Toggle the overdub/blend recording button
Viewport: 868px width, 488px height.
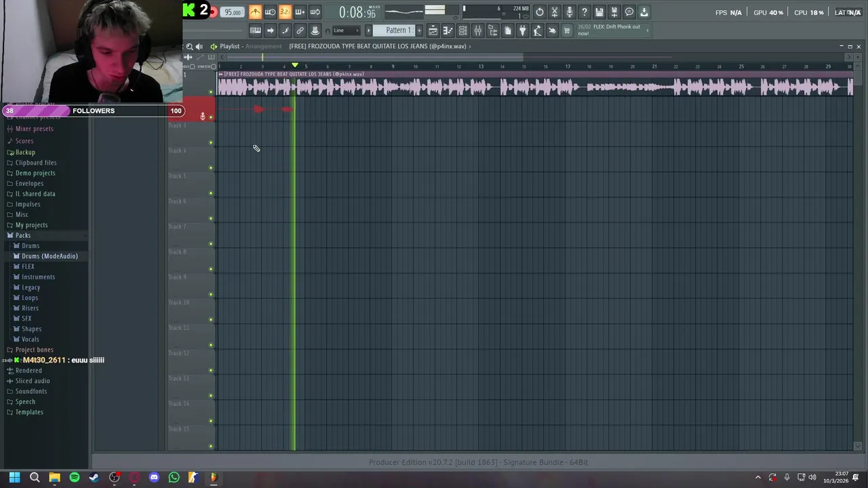(x=300, y=12)
